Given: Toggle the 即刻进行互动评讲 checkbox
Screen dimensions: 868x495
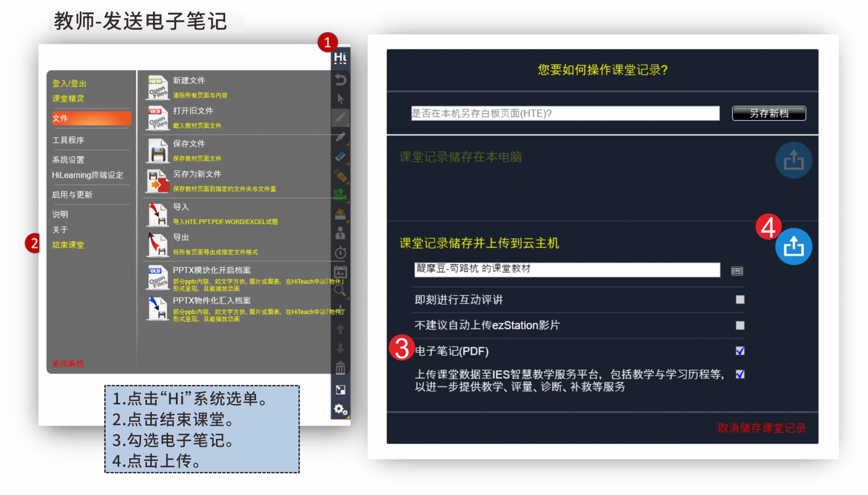Looking at the screenshot, I should point(740,300).
